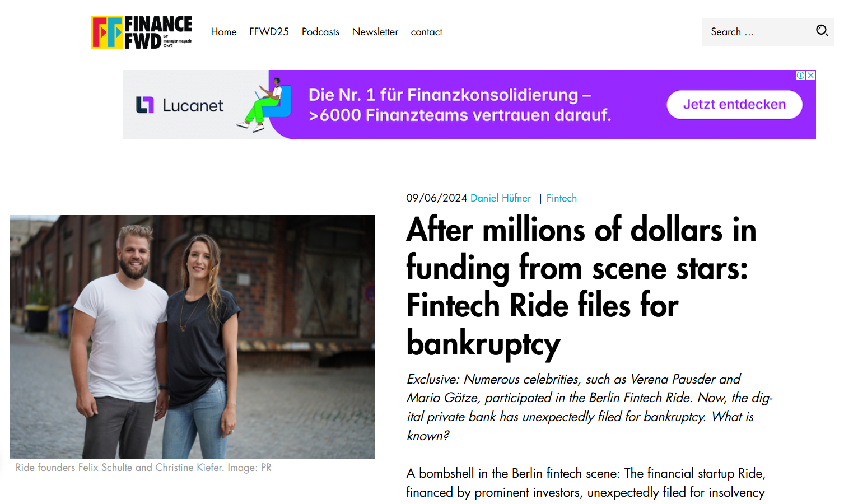Click the Lucanet logo in the ad

click(x=179, y=105)
